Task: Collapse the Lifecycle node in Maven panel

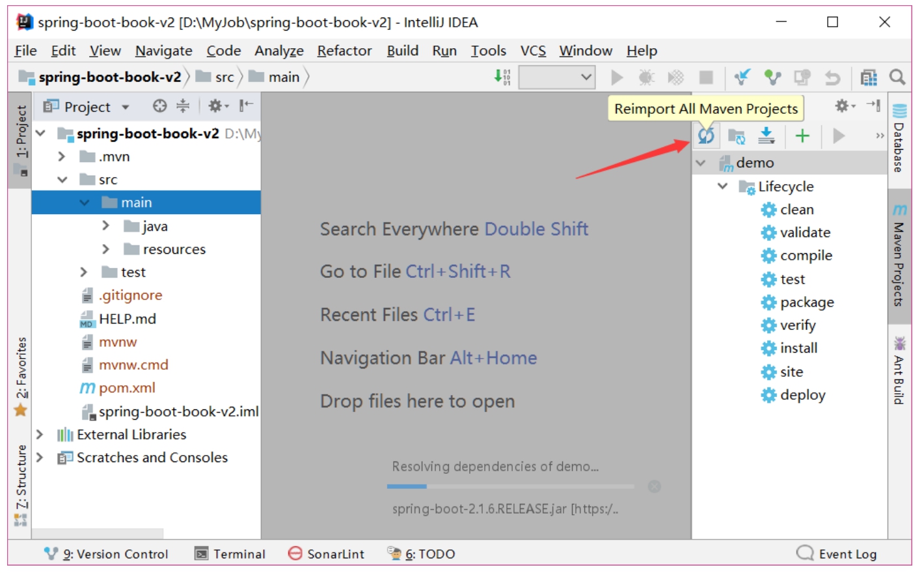Action: click(x=722, y=186)
